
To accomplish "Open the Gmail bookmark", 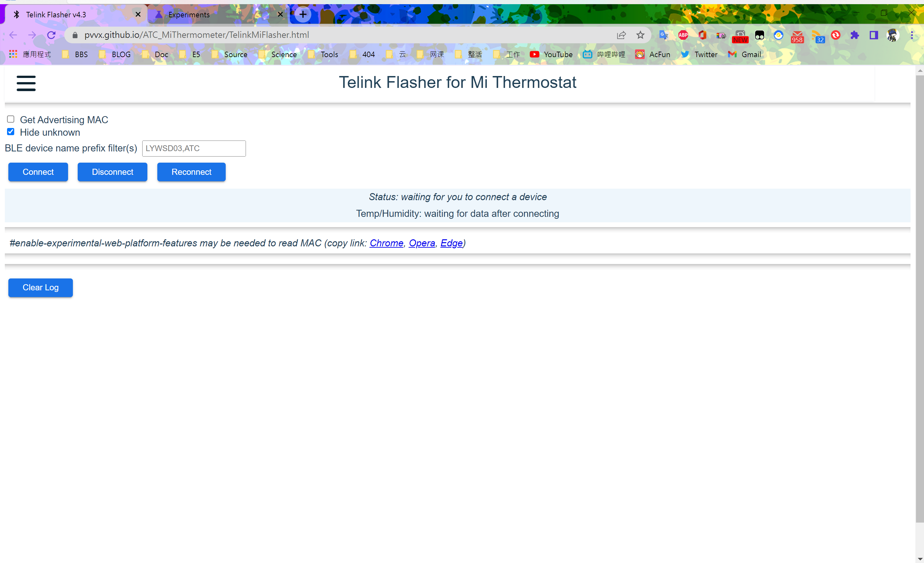I will pyautogui.click(x=745, y=54).
